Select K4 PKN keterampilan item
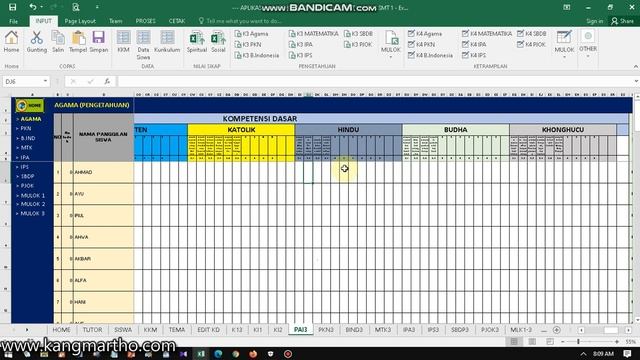Image resolution: width=640 pixels, height=360 pixels. point(421,44)
